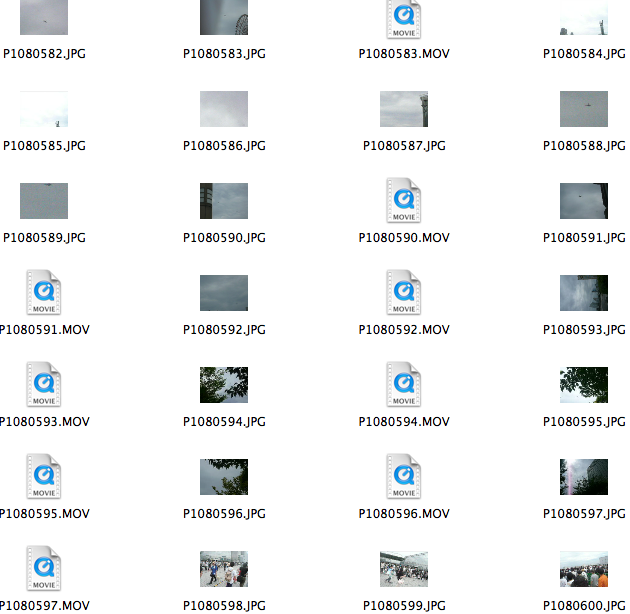Viewport: 630px width, 614px height.
Task: Click the P1080584.JPG thumbnail
Action: [584, 17]
